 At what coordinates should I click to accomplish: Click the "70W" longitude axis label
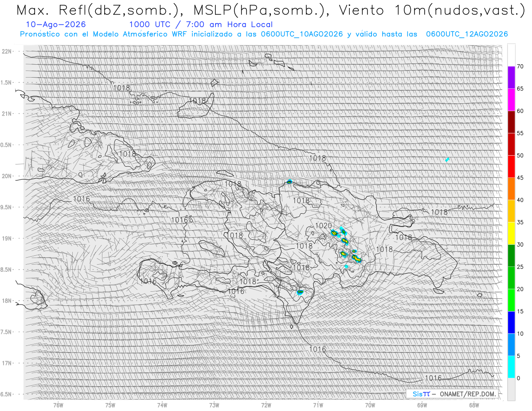[x=370, y=405]
